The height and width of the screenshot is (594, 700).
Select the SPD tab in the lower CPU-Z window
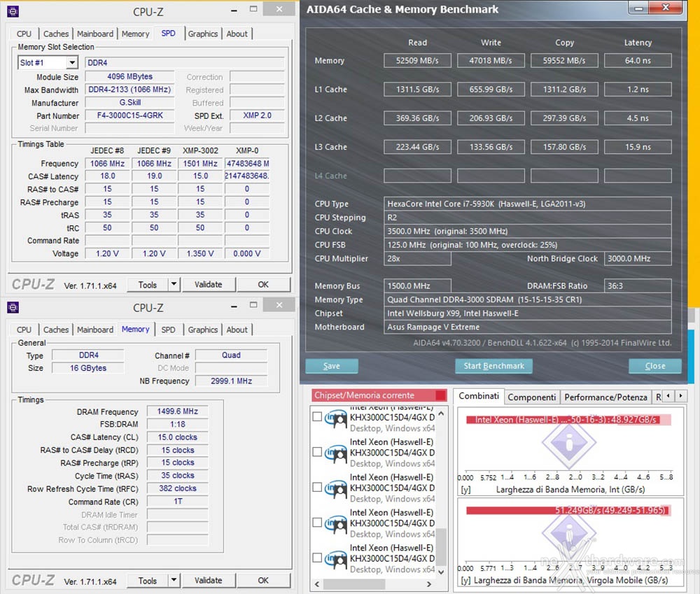point(168,330)
